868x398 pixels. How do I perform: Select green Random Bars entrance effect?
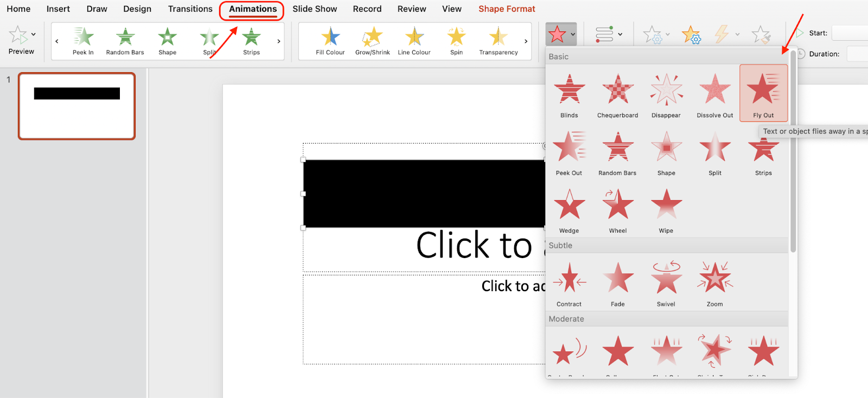[x=125, y=41]
